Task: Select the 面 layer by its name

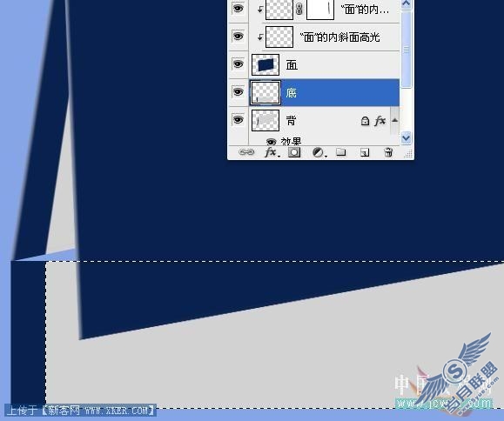Action: (x=292, y=65)
